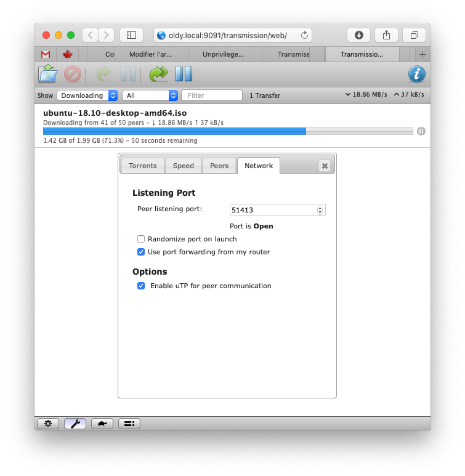Show Safari downloads
This screenshot has height=476, width=465.
click(x=358, y=35)
